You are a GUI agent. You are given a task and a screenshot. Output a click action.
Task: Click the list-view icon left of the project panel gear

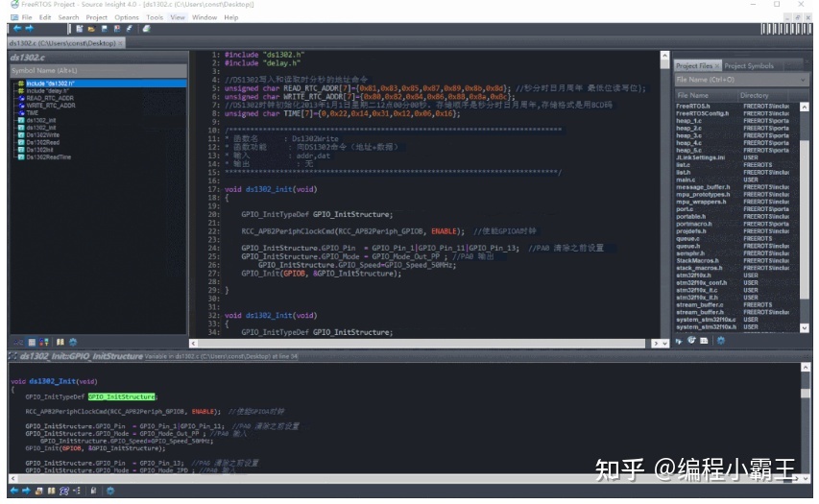click(x=704, y=341)
